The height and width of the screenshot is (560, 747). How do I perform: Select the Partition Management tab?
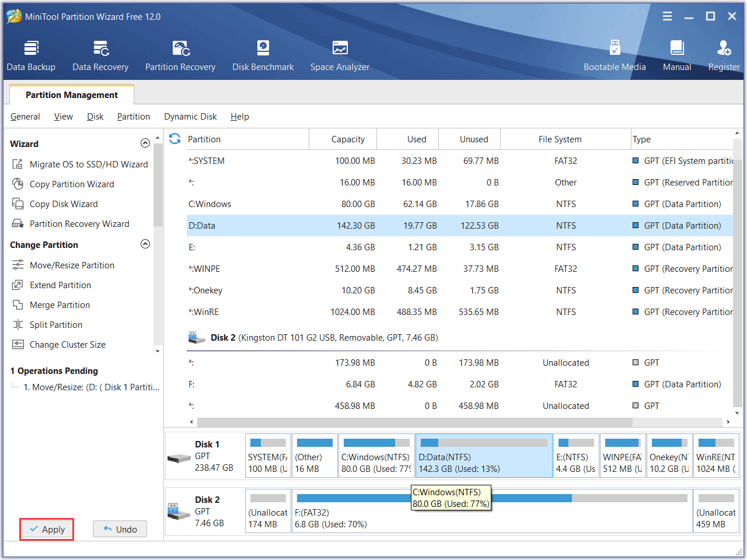click(x=72, y=95)
